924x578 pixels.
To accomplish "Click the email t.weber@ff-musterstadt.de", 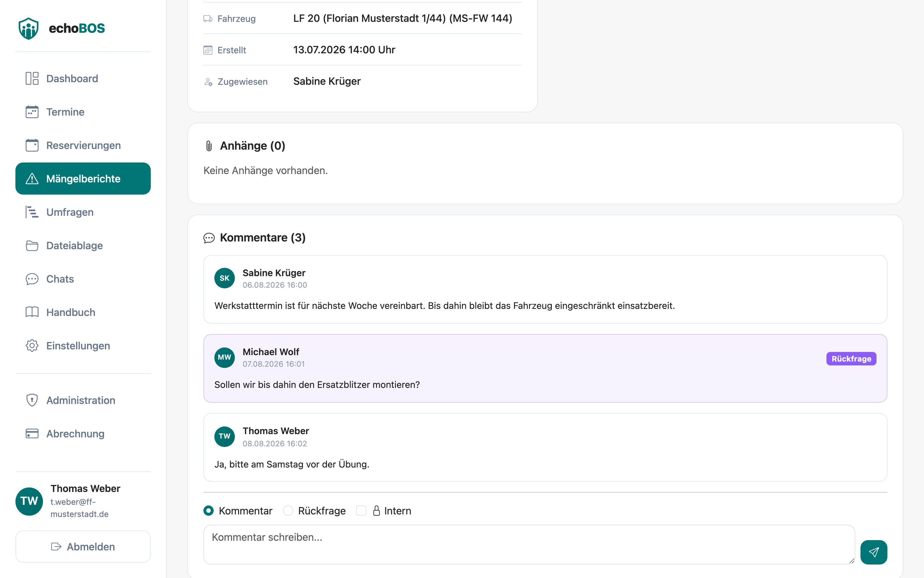I will click(x=80, y=508).
